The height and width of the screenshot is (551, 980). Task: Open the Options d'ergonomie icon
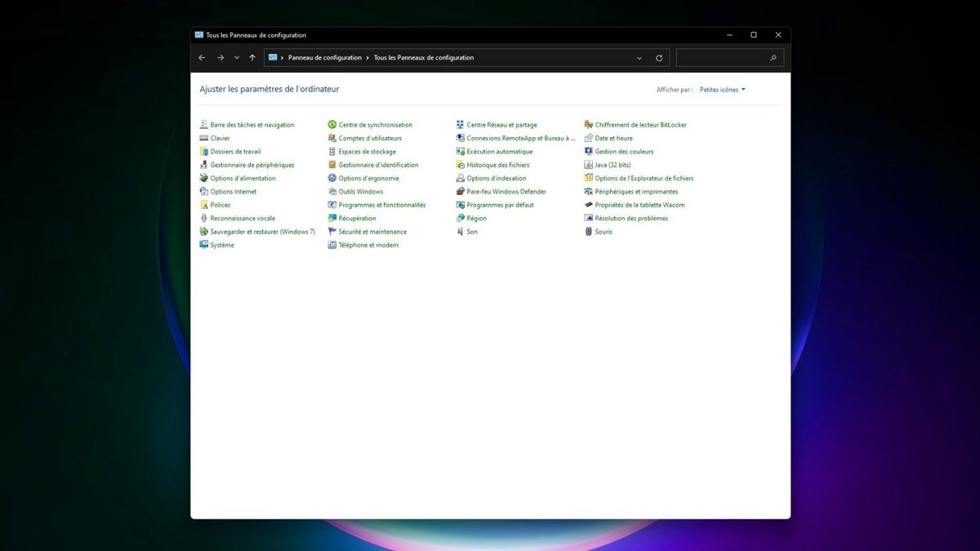332,178
